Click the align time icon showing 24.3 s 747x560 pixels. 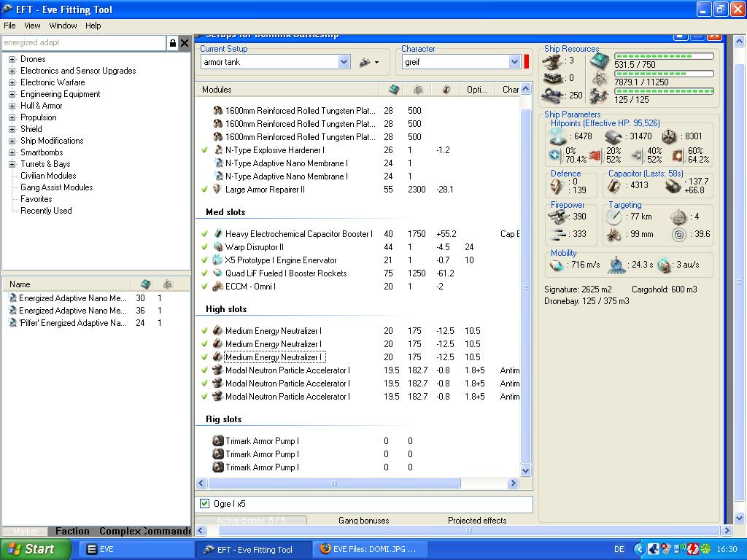(616, 265)
